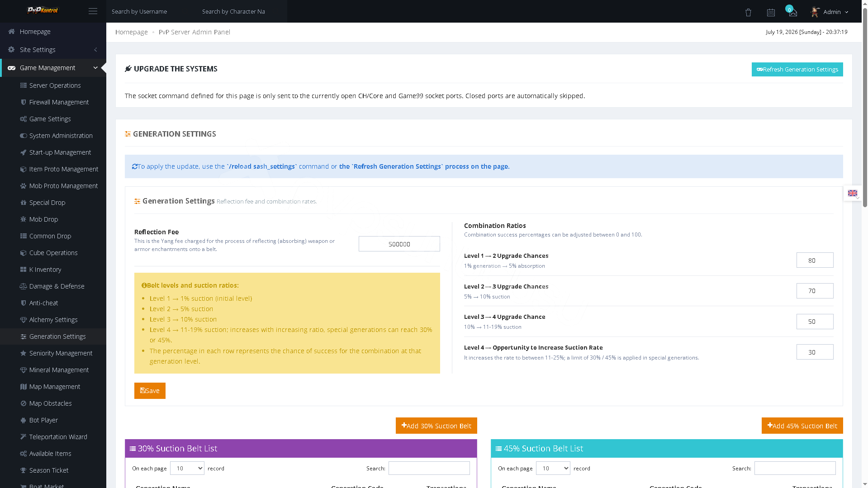Click the Game Management gamepad icon
This screenshot has height=488, width=868.
[x=12, y=68]
